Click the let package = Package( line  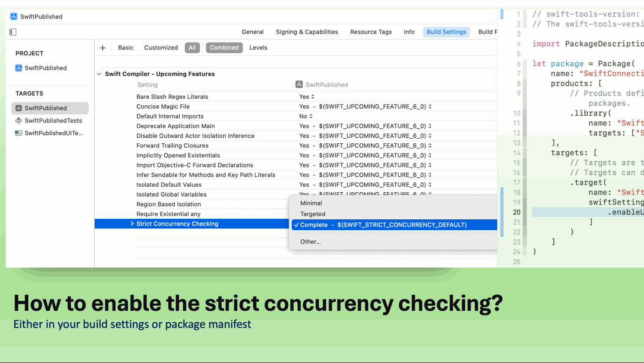[583, 64]
